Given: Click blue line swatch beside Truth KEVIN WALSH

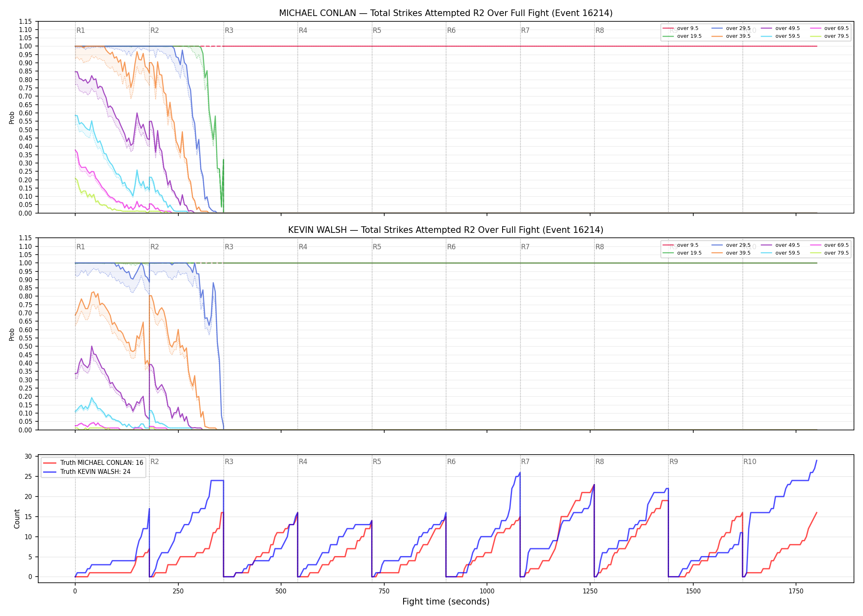Looking at the screenshot, I should click(x=50, y=472).
